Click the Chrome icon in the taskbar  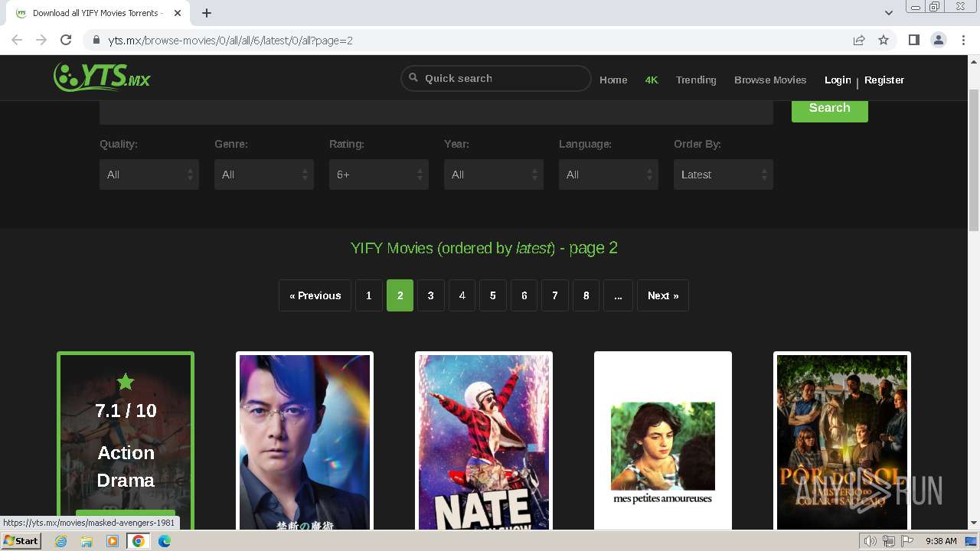139,541
